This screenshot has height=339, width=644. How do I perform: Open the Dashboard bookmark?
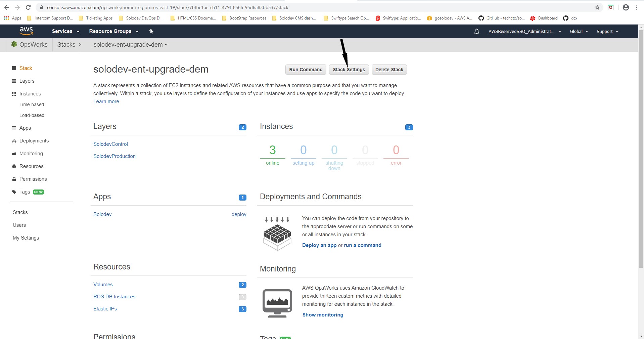point(544,18)
